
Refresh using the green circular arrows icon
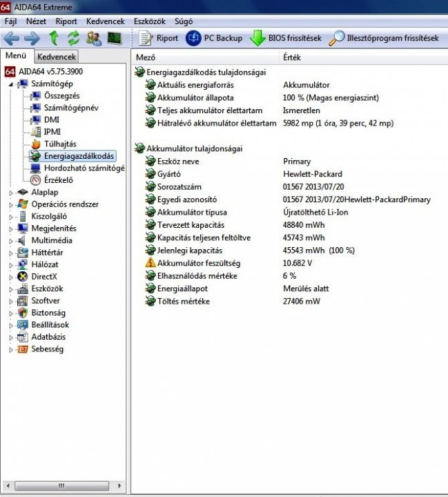coord(73,38)
